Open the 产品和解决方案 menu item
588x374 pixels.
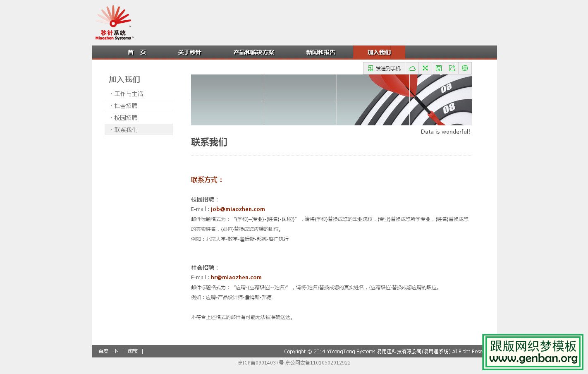(x=254, y=52)
